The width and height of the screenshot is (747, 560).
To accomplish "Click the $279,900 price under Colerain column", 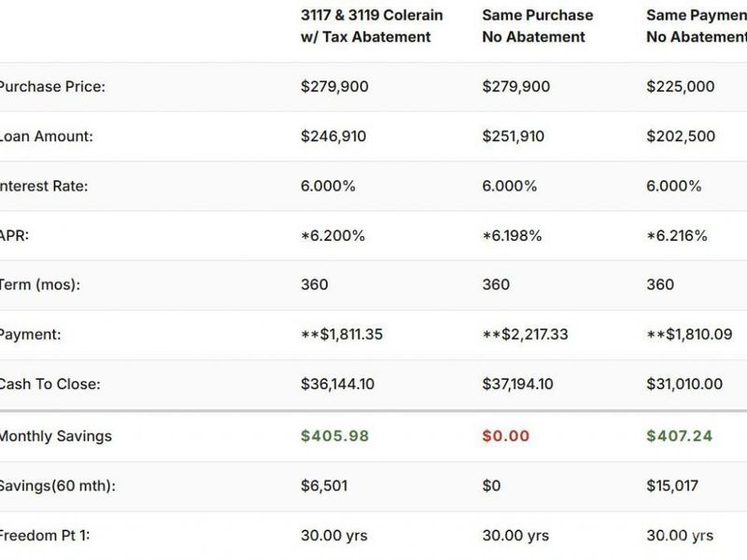I will tap(334, 87).
